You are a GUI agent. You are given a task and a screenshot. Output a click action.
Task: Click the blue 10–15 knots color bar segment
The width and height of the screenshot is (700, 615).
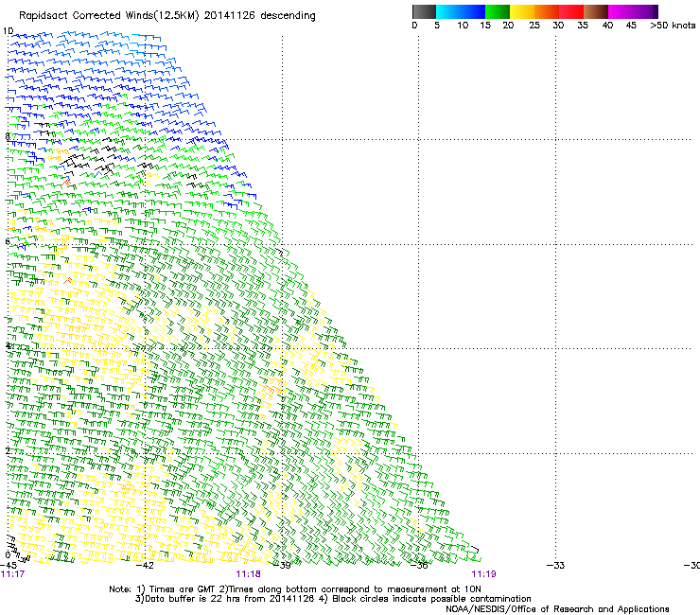473,11
